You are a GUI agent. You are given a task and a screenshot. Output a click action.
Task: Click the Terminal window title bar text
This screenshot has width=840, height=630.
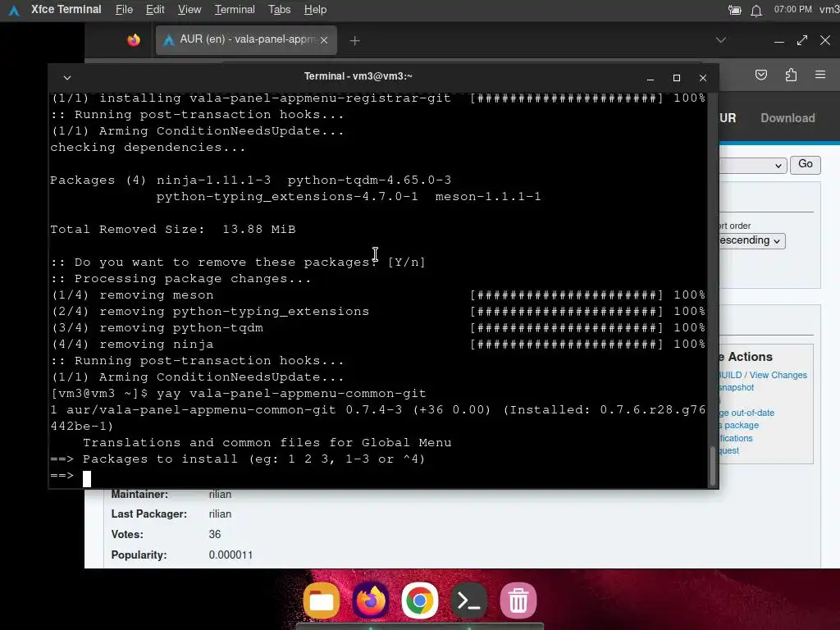358,76
